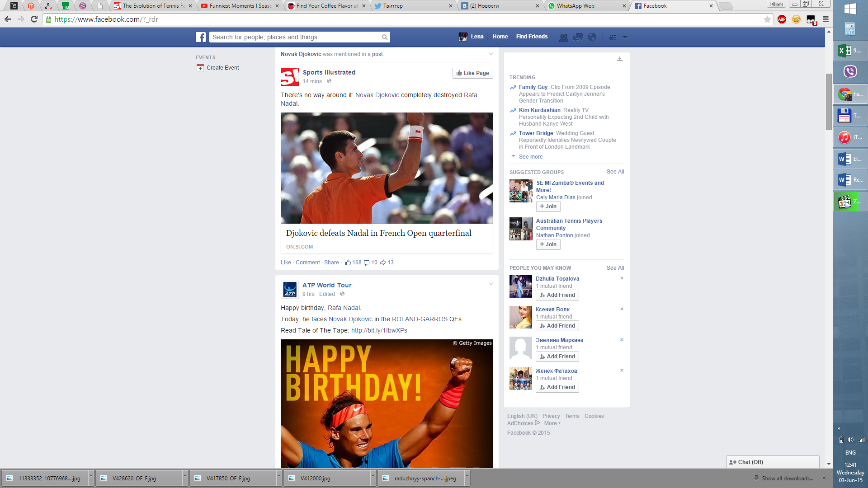The height and width of the screenshot is (488, 868).
Task: Reload the page
Action: click(x=34, y=19)
